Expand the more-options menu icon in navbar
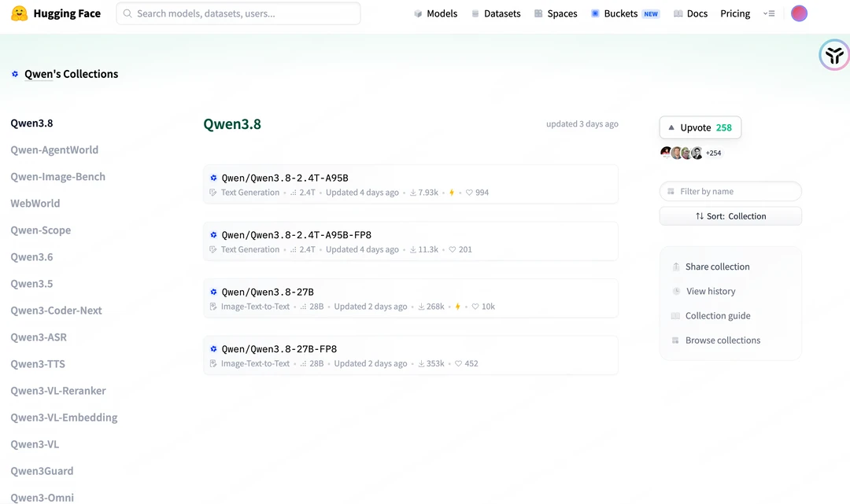850x504 pixels. point(769,13)
